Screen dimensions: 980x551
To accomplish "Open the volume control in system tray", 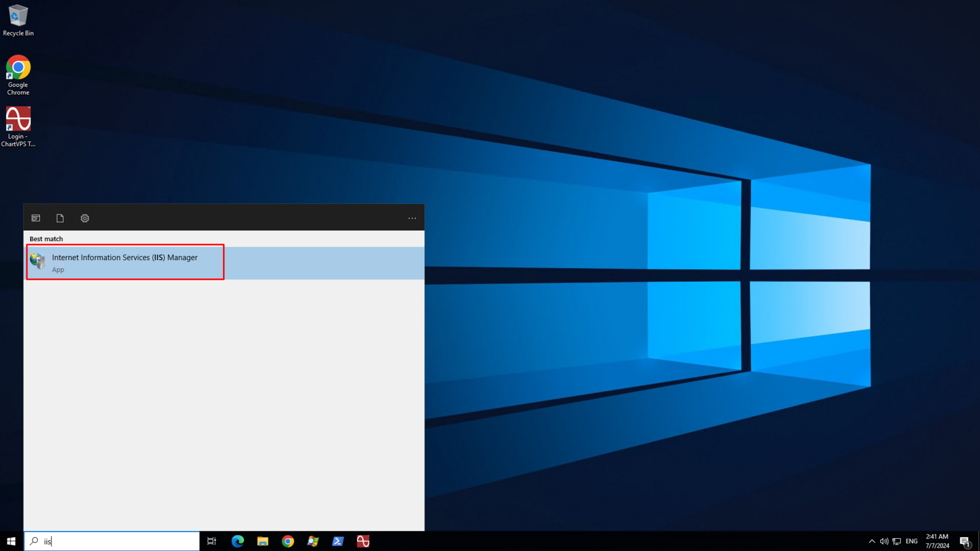I will pyautogui.click(x=884, y=541).
